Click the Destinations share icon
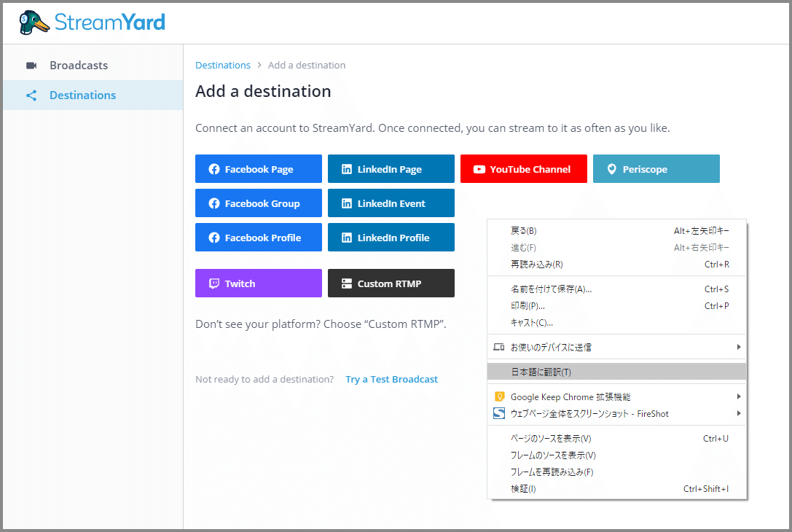 [31, 95]
